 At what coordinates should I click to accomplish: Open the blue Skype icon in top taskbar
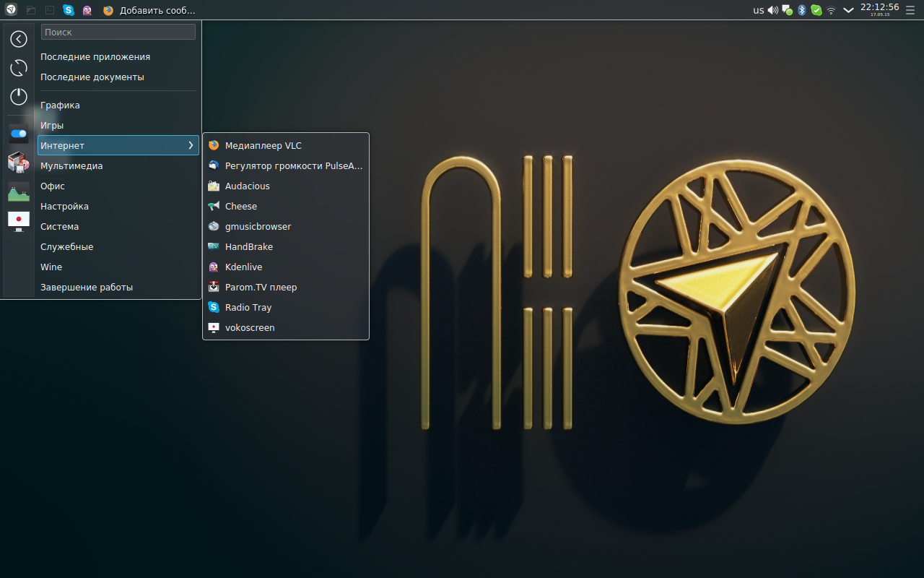[69, 10]
